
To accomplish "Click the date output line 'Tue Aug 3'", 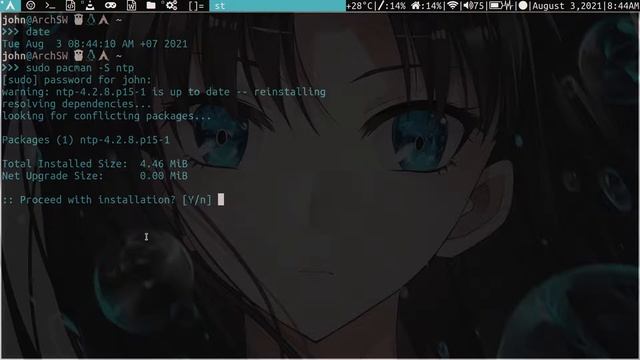I will pos(95,44).
